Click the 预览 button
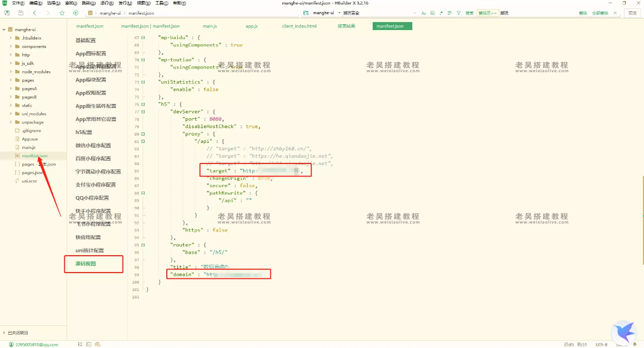 (632, 13)
